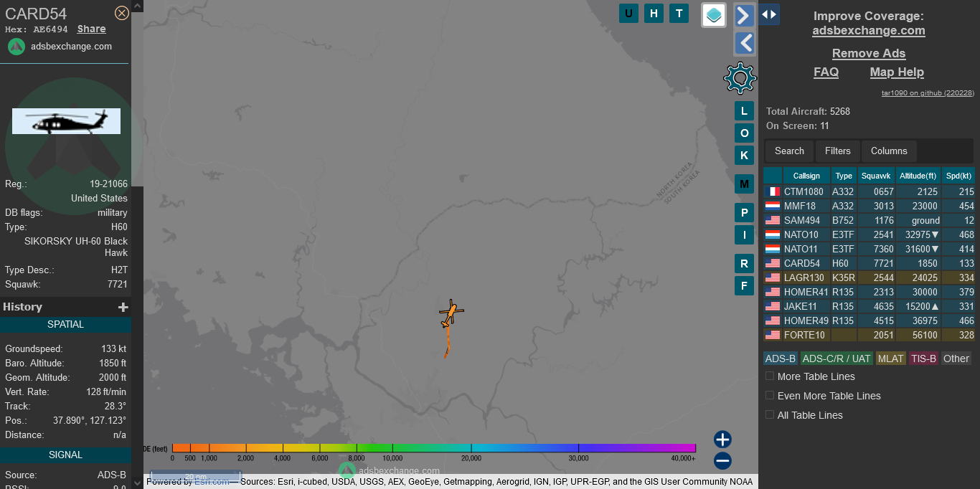
Task: Toggle the I button on map
Action: click(x=744, y=234)
